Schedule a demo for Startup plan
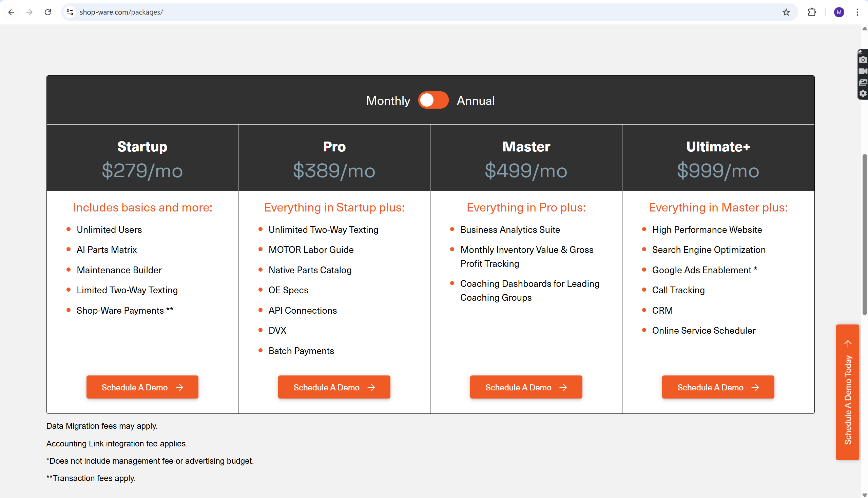868x498 pixels. point(142,387)
